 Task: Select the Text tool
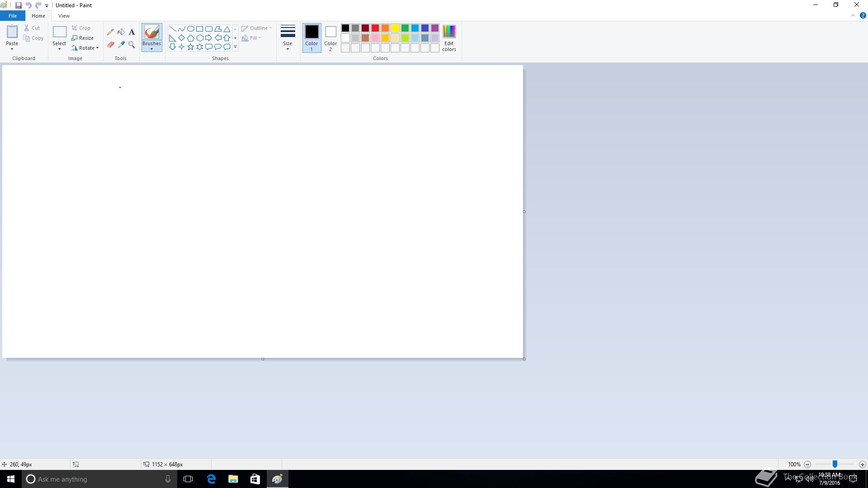click(132, 32)
